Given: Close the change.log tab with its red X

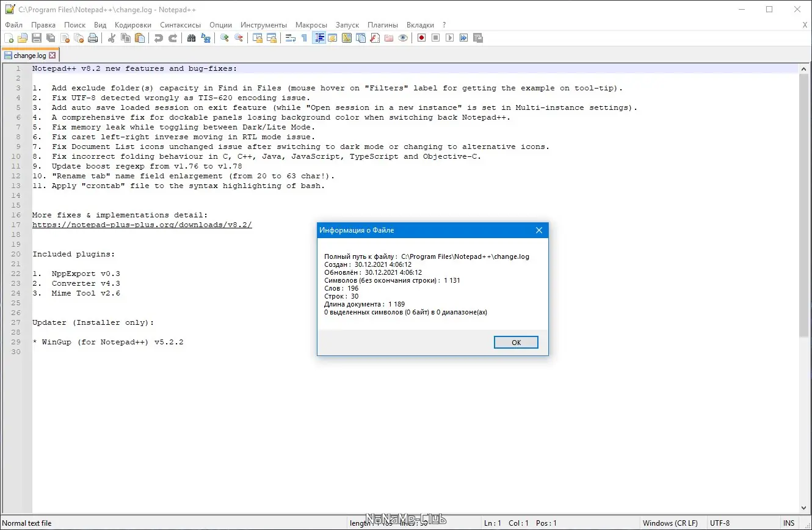Looking at the screenshot, I should pos(53,56).
